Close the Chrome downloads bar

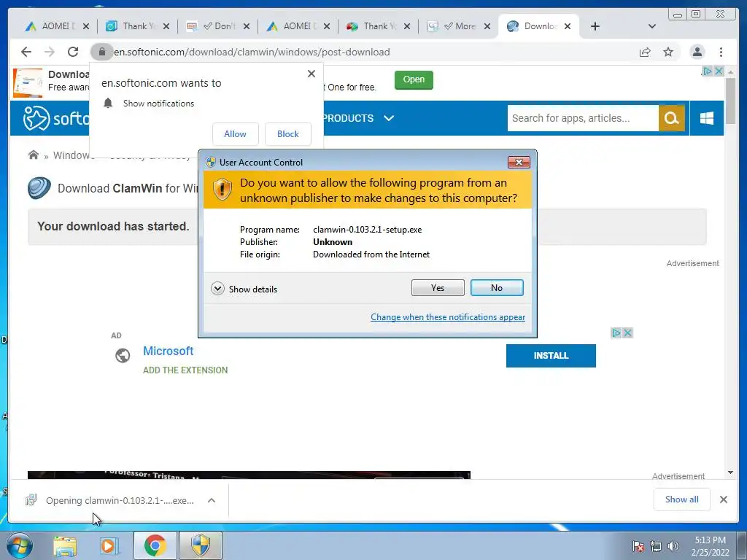724,499
